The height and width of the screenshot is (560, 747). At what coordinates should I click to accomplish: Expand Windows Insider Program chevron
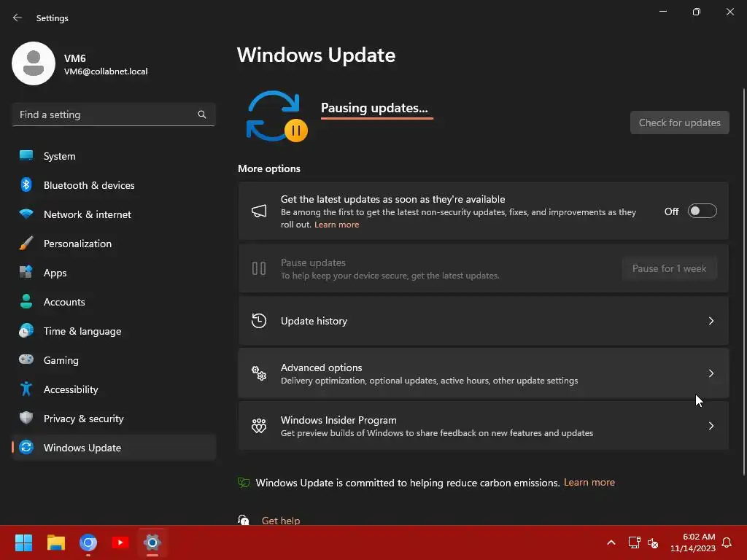coord(711,426)
